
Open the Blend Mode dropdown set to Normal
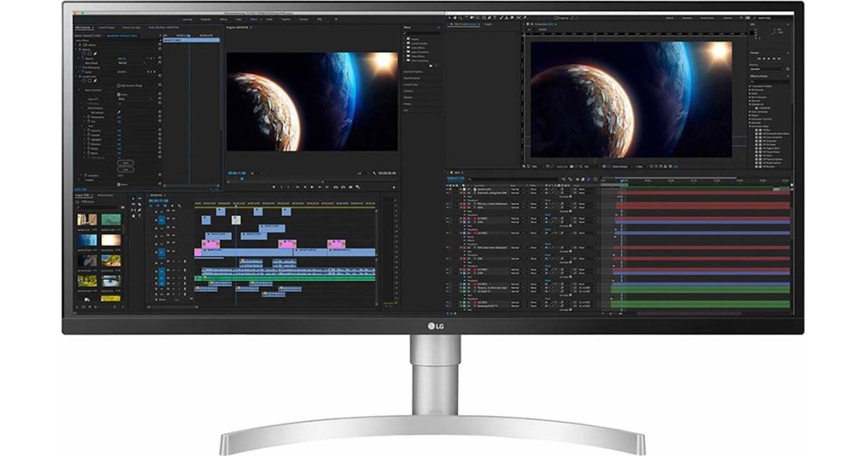point(130,63)
